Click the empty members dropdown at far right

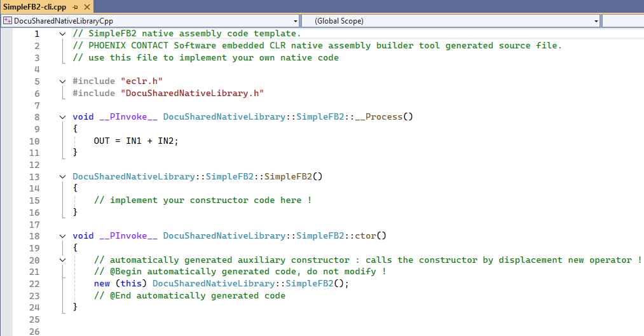tap(622, 21)
